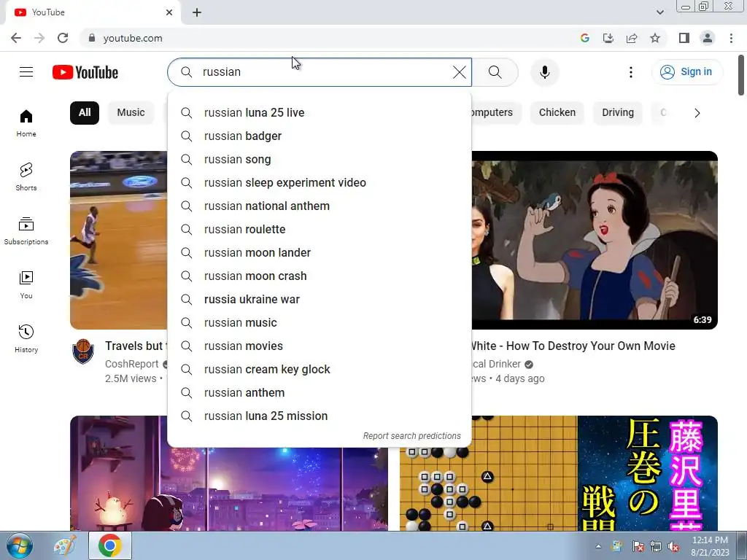Select the Chicken filter chip
Image resolution: width=747 pixels, height=560 pixels.
point(557,113)
